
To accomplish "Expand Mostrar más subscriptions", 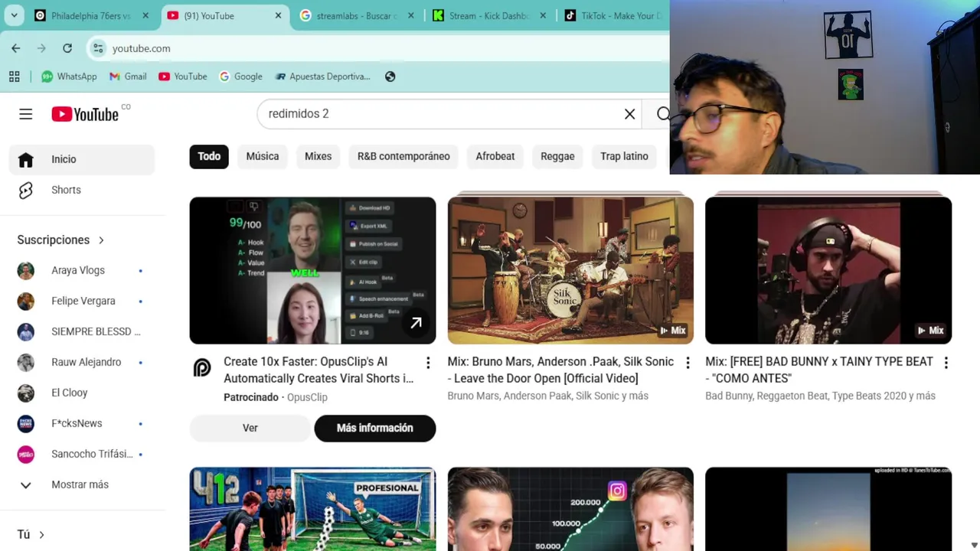I will (82, 484).
